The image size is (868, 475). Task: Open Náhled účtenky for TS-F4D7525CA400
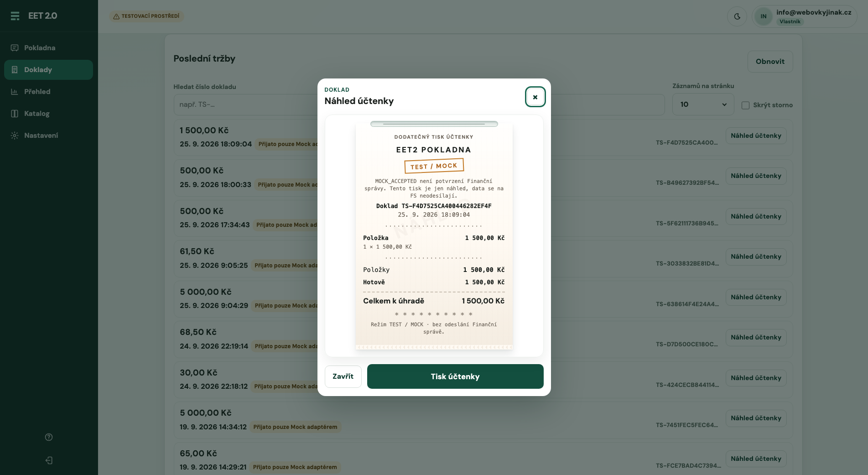pyautogui.click(x=756, y=136)
